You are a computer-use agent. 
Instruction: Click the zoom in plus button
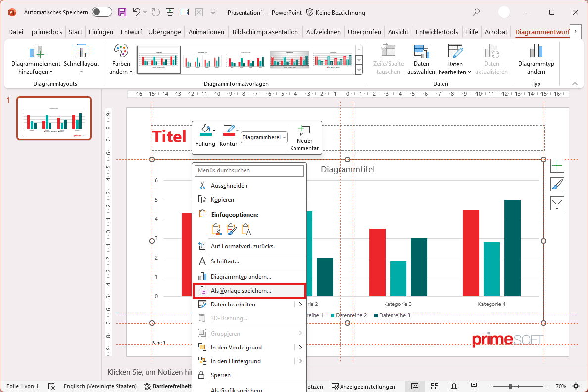pos(547,386)
